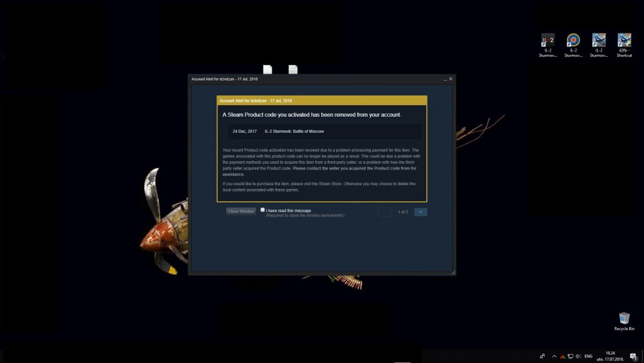Select the blank document file icon on desktop

267,70
